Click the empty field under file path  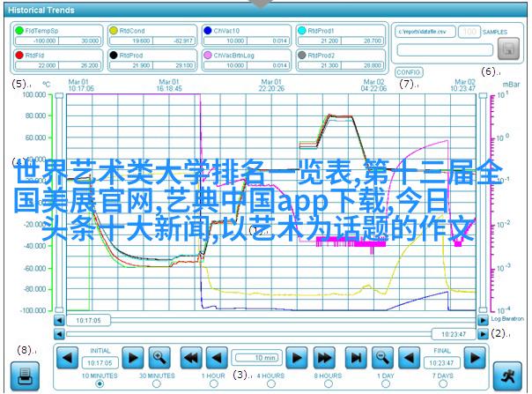pos(445,50)
